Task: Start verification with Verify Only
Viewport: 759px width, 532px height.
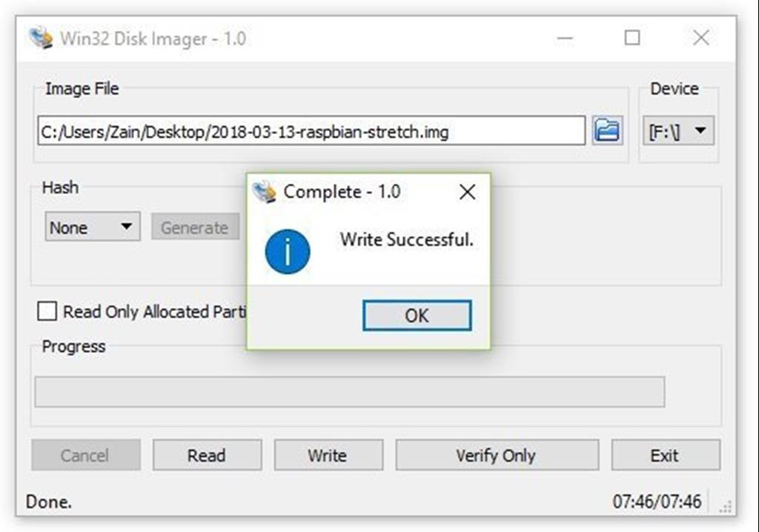Action: tap(497, 455)
